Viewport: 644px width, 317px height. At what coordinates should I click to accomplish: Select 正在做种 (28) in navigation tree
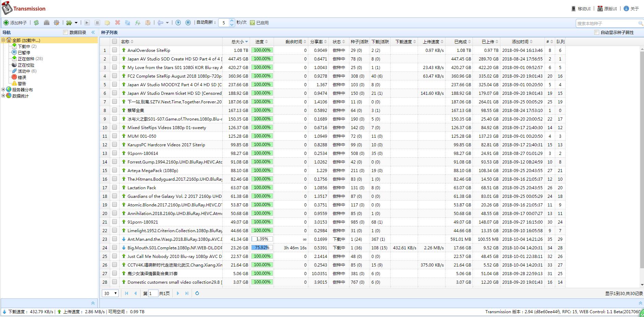(30, 59)
